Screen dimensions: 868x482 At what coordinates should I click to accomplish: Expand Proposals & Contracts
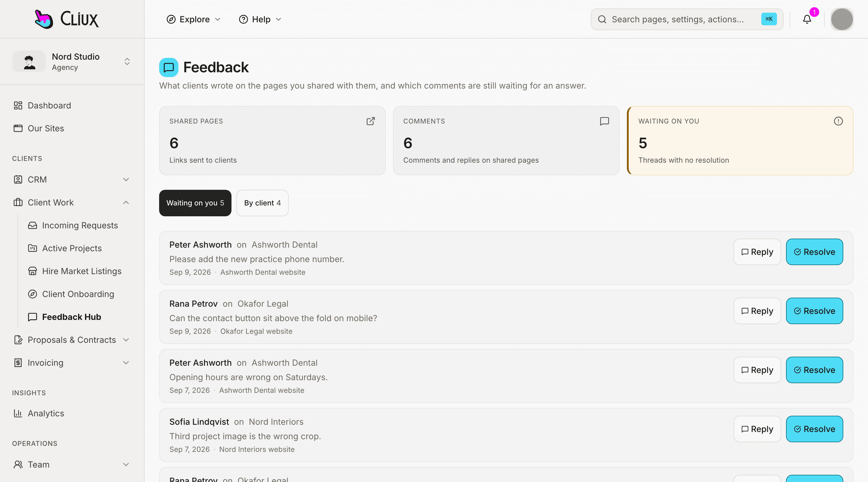click(x=72, y=340)
